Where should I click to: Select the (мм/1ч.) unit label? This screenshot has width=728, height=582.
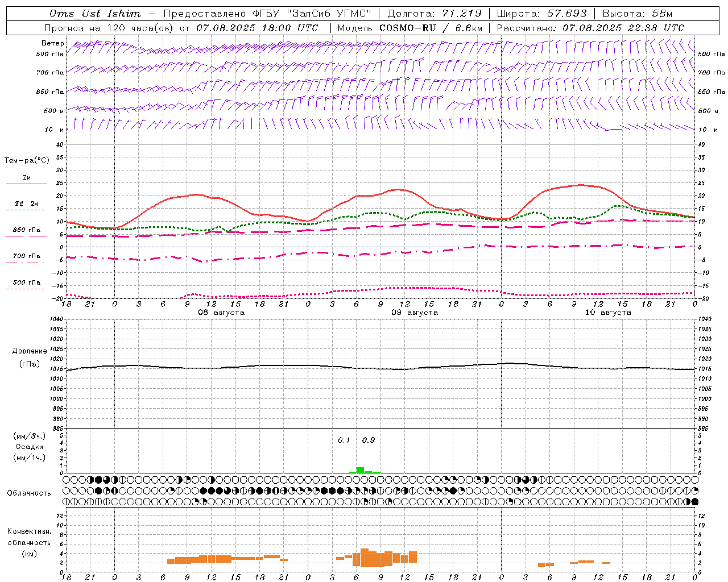(x=30, y=458)
